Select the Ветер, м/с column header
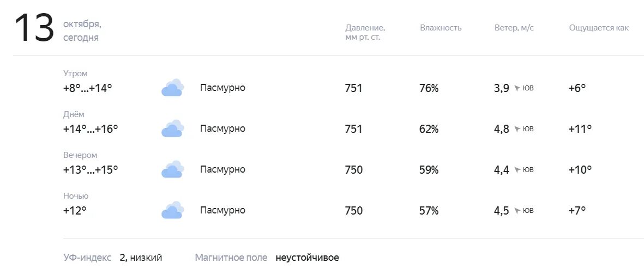Screen dimensions: 644x275 tap(514, 28)
